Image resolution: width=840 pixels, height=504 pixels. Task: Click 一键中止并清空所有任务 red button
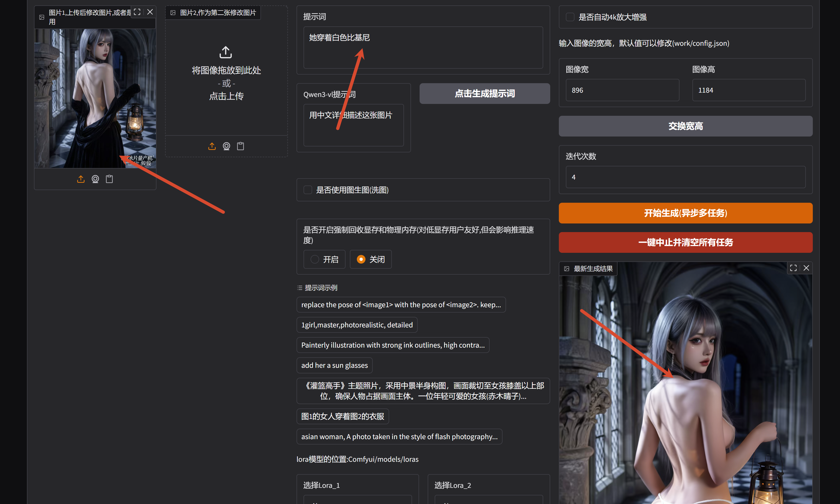pyautogui.click(x=685, y=243)
